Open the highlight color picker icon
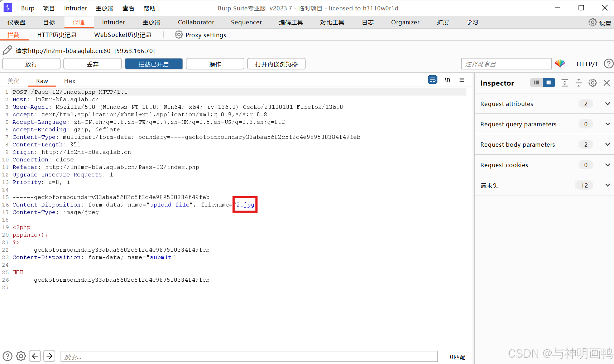This screenshot has width=614, height=364. point(560,64)
